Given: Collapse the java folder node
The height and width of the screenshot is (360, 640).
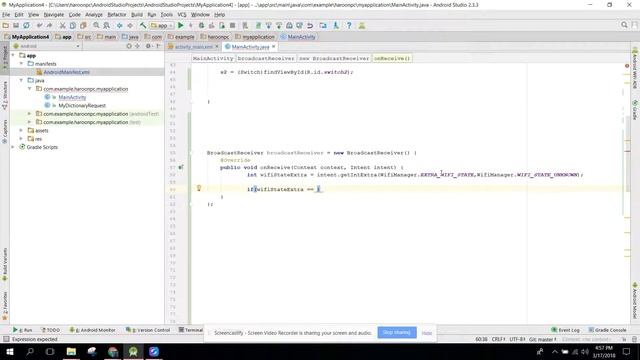Looking at the screenshot, I should pos(21,80).
